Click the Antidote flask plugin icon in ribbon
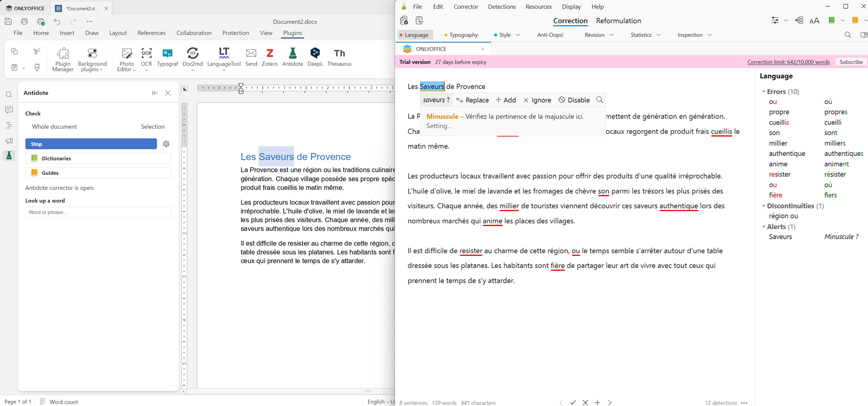Screen dimensions: 868x406 292,57
